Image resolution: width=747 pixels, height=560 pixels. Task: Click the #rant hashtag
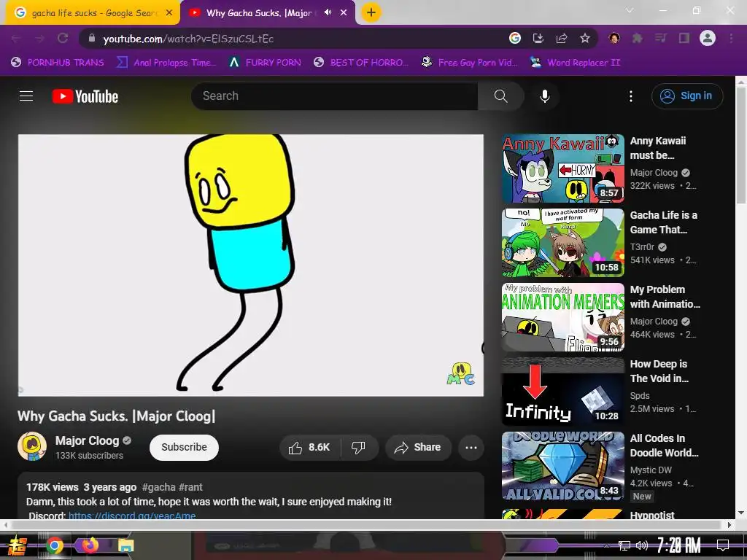pos(190,487)
